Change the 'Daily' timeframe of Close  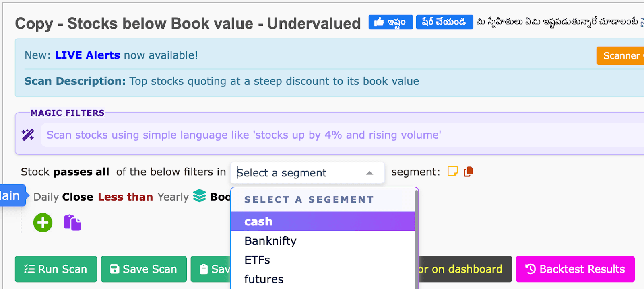46,197
